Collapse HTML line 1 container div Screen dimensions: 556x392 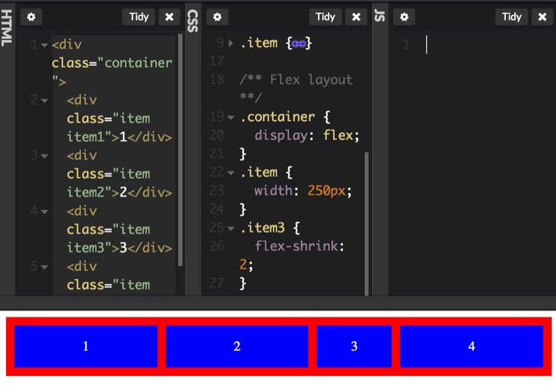(44, 45)
